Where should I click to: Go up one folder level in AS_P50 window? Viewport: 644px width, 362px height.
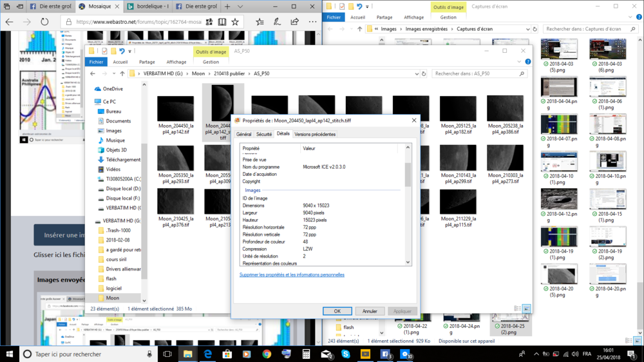(x=122, y=73)
